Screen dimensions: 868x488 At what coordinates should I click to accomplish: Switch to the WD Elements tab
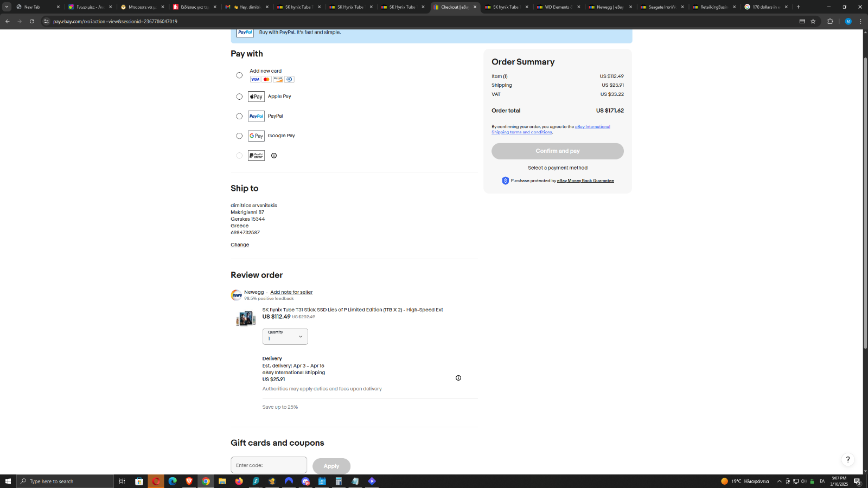(559, 7)
